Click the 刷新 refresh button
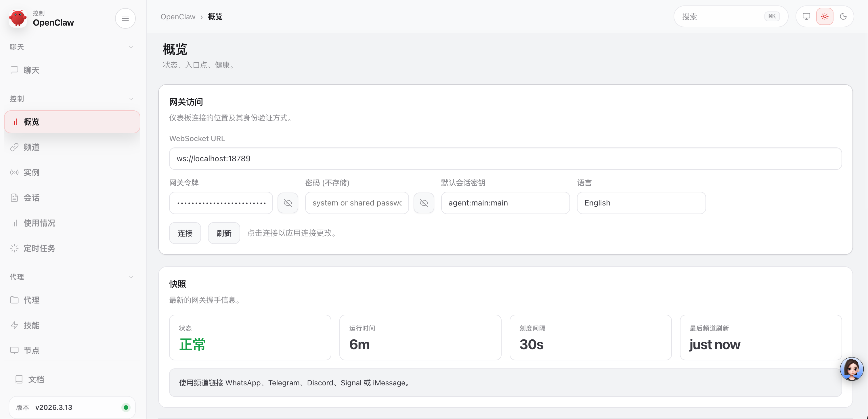The width and height of the screenshot is (868, 419). (x=224, y=233)
